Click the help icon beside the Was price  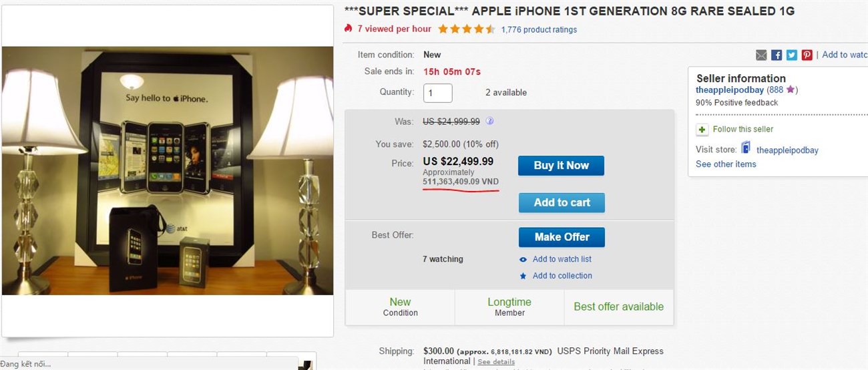489,121
